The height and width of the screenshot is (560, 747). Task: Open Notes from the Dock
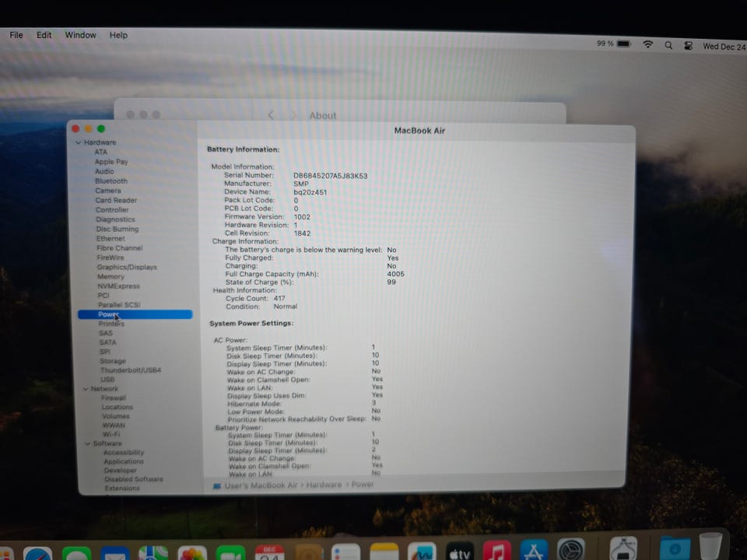tap(384, 551)
